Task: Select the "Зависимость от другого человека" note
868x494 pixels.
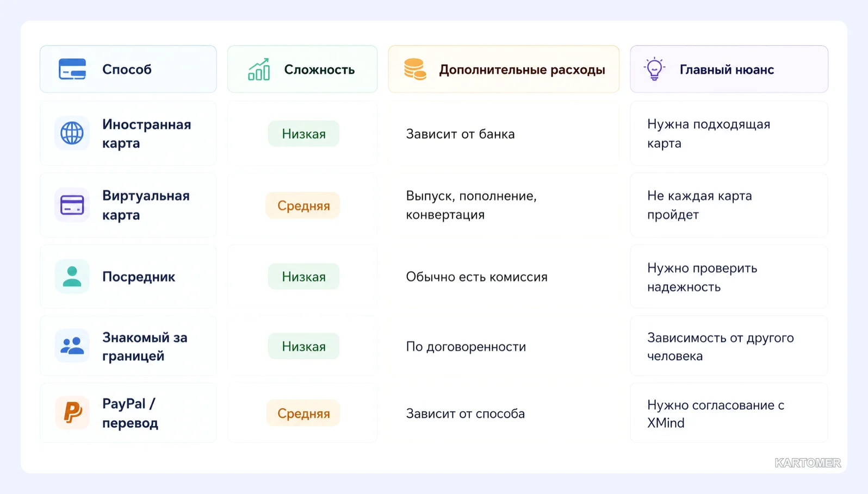Action: [721, 346]
